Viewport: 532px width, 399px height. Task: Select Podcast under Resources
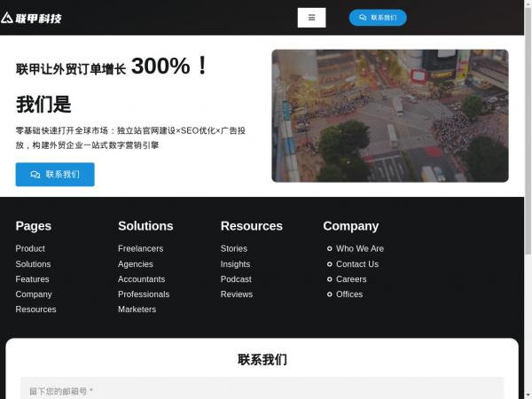click(236, 279)
